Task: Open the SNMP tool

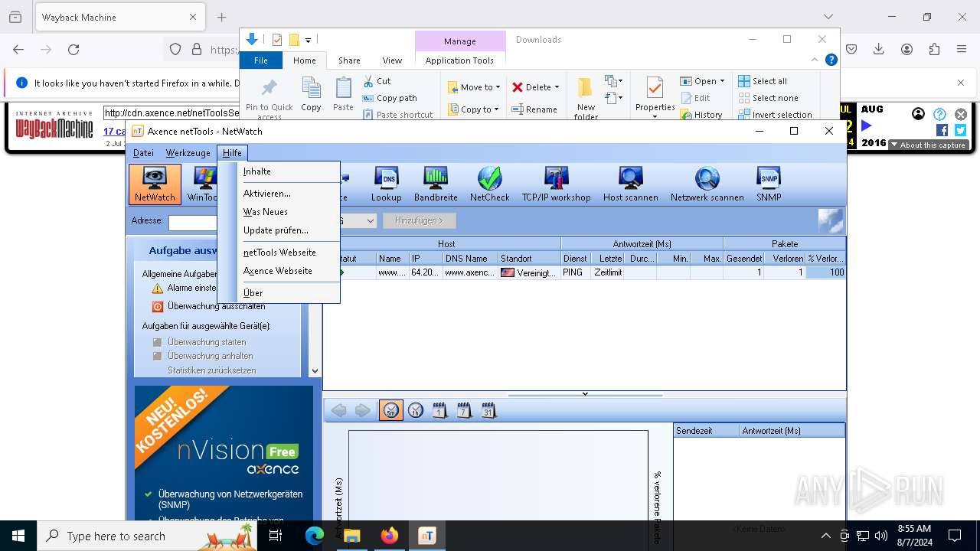Action: (769, 184)
